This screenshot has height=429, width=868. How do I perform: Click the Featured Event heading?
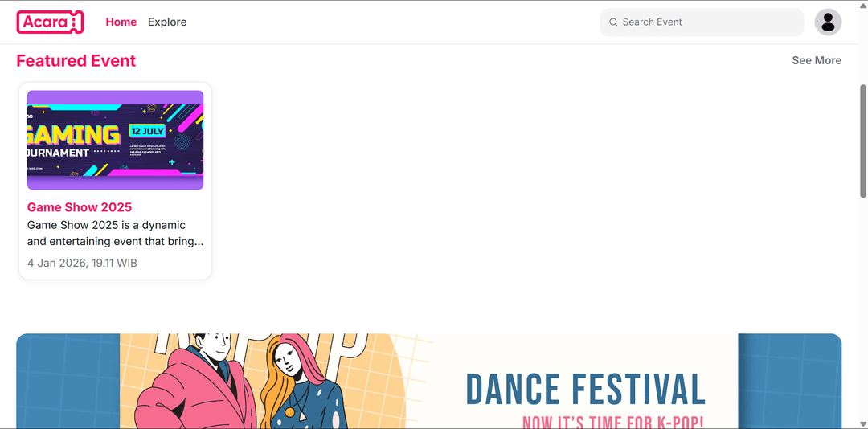(76, 61)
